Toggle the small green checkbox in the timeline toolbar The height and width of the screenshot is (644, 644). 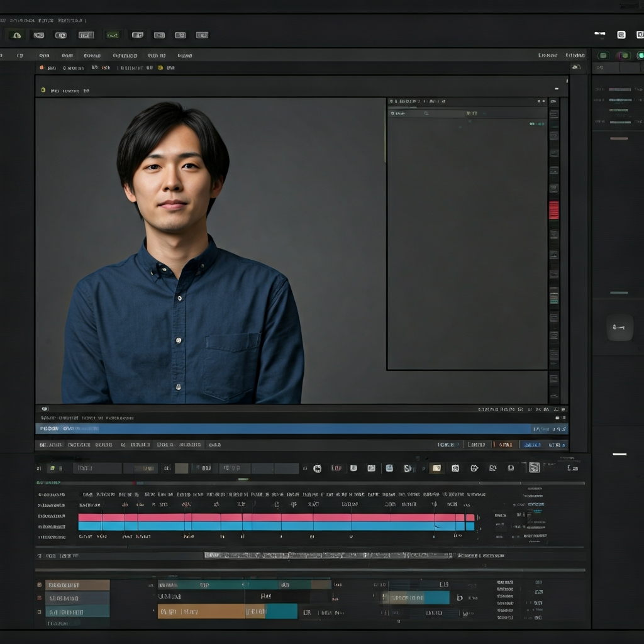pos(52,468)
